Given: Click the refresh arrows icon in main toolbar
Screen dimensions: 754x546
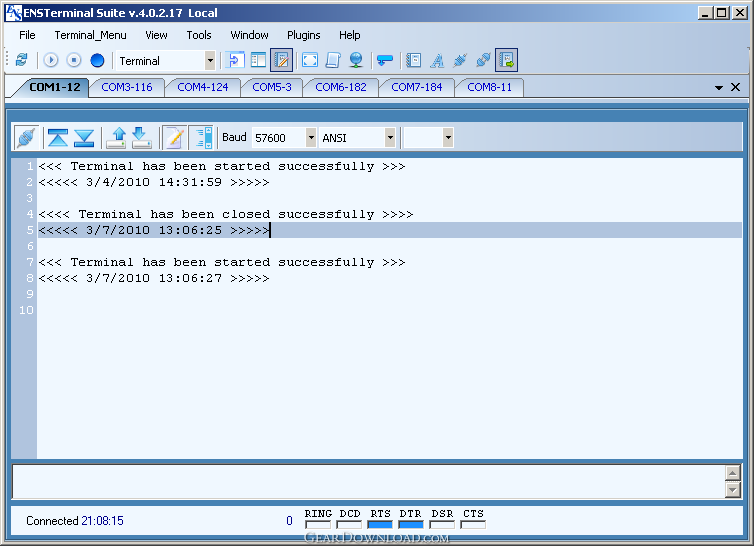Looking at the screenshot, I should [22, 60].
